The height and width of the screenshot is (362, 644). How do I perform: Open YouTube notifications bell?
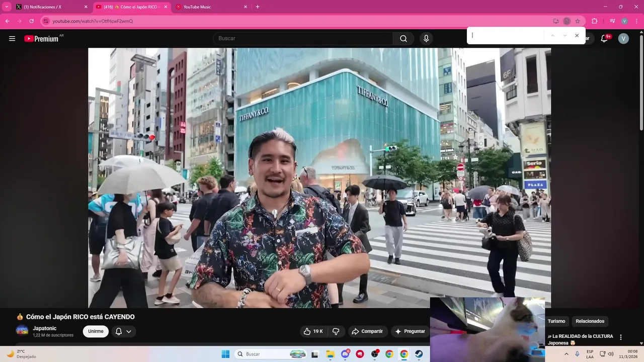[605, 39]
